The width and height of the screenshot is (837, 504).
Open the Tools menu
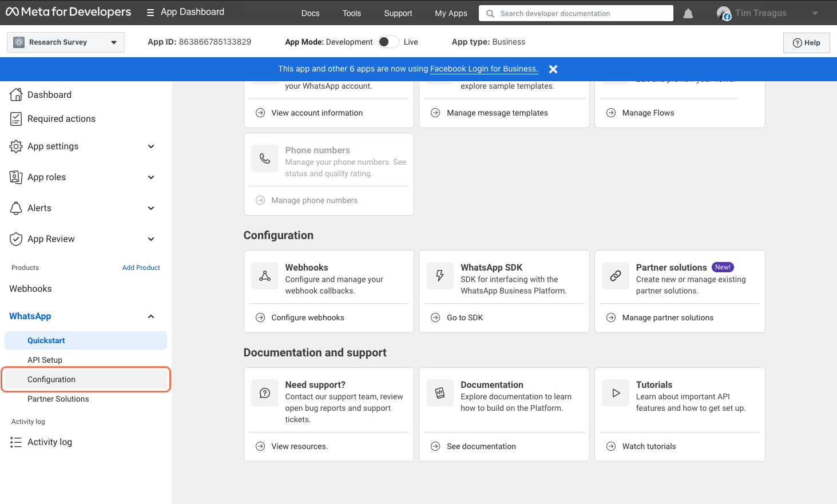click(x=352, y=13)
